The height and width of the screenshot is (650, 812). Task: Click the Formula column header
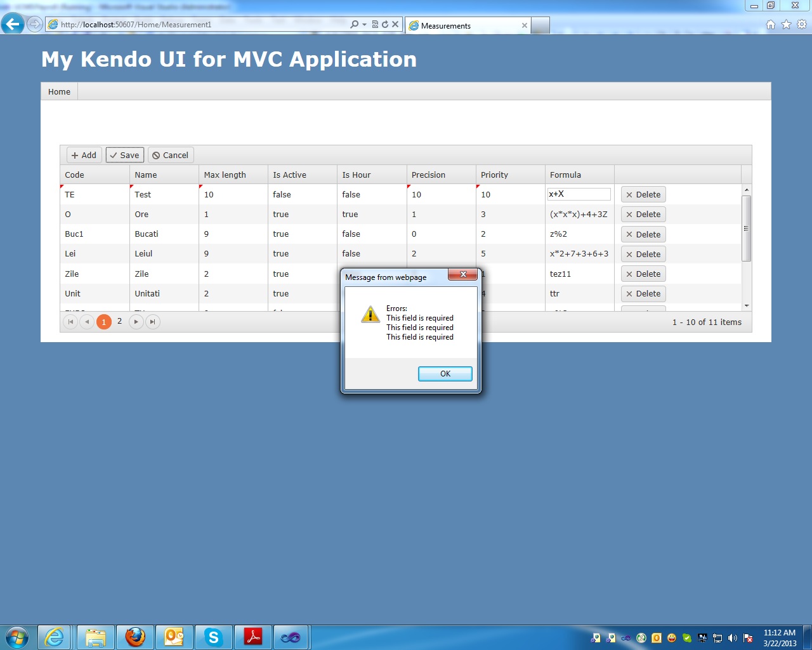pos(579,175)
